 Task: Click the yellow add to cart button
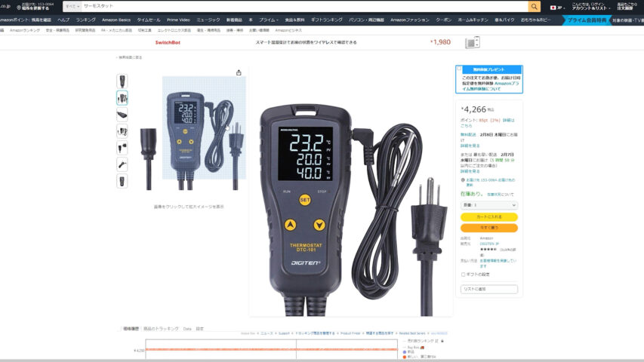[x=489, y=217]
